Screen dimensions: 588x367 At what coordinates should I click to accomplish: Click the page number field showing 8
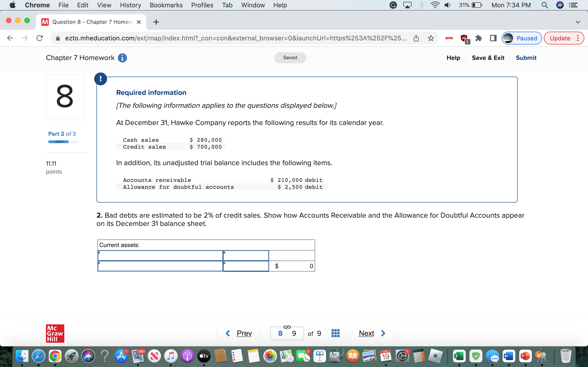281,333
